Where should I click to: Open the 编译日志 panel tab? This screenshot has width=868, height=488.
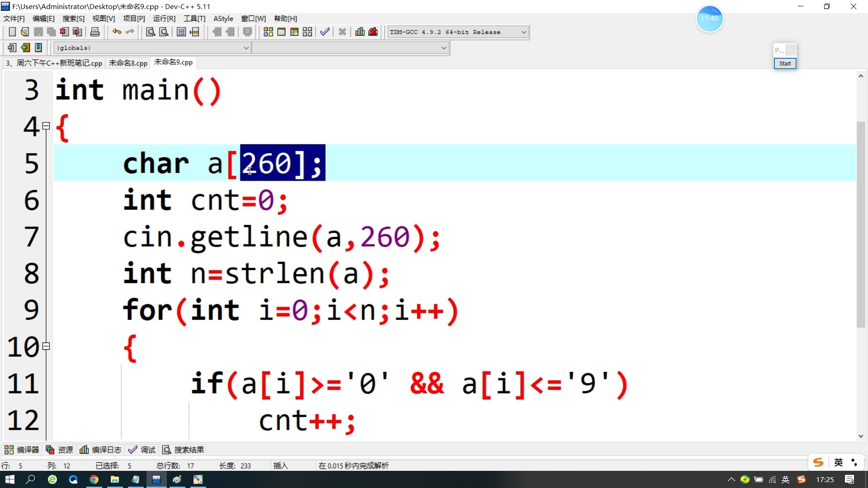pos(101,450)
